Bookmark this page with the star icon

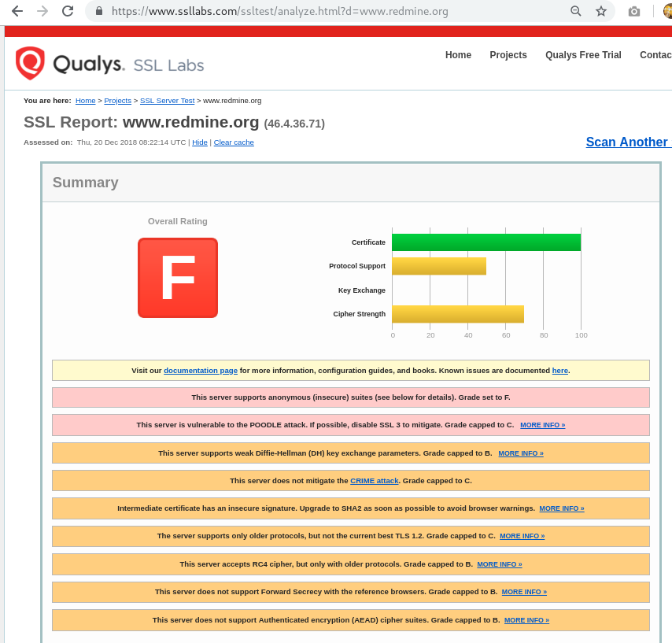[x=601, y=11]
